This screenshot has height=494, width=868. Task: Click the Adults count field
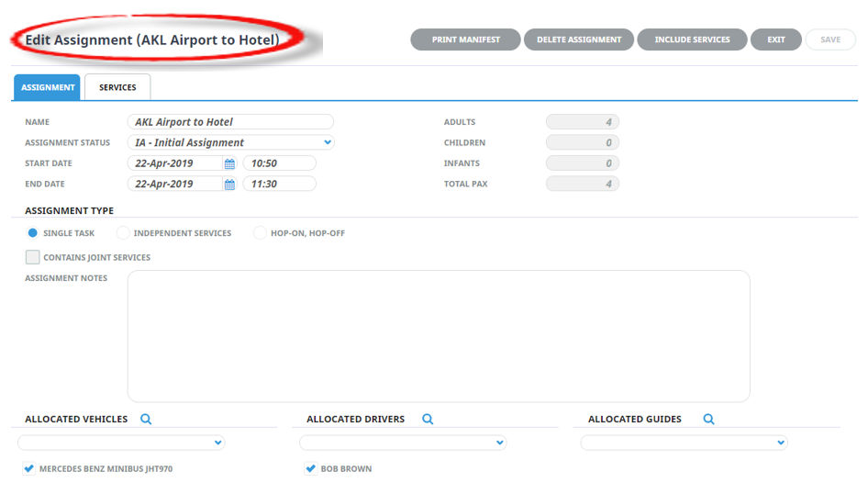[x=583, y=122]
